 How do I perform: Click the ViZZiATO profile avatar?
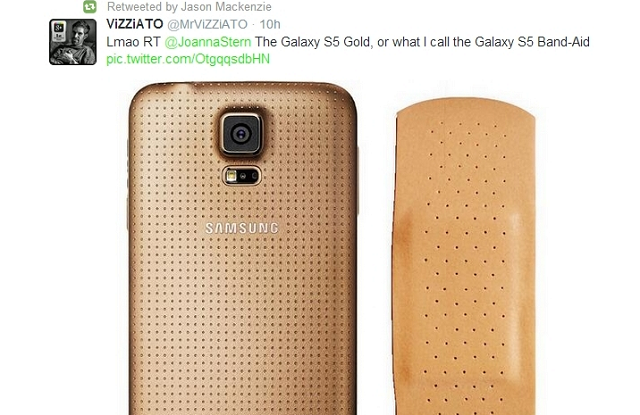[73, 42]
